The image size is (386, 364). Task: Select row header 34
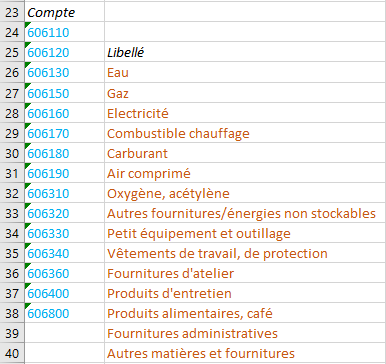pos(12,233)
